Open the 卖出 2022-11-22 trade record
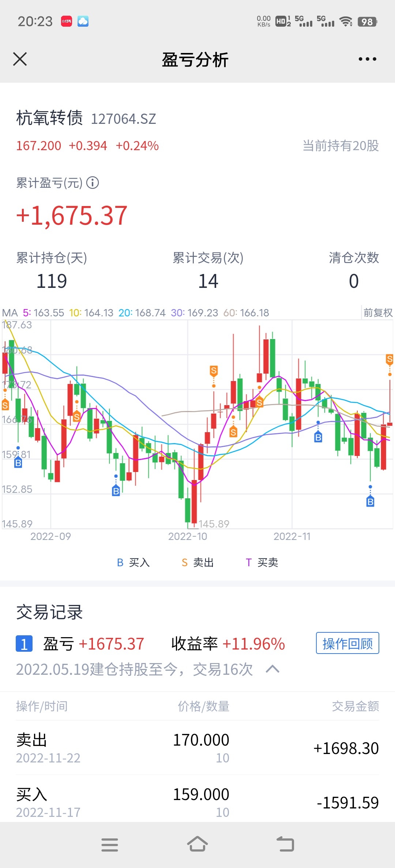Viewport: 395px width, 868px height. pyautogui.click(x=197, y=748)
